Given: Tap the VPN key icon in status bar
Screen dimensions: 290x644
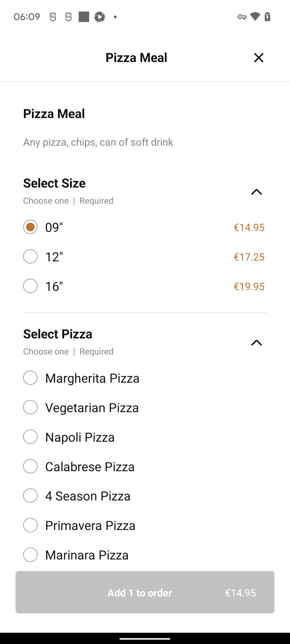Looking at the screenshot, I should pos(242,17).
